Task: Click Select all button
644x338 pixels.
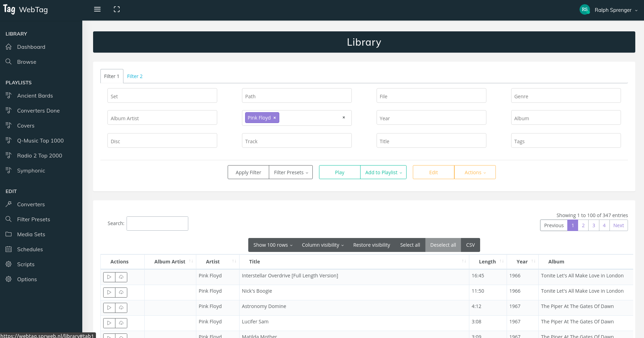Action: tap(410, 245)
